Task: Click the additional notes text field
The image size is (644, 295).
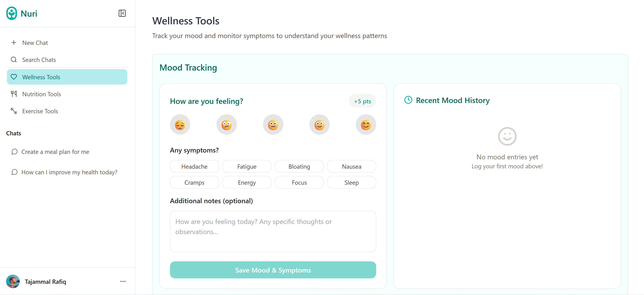Action: click(273, 231)
